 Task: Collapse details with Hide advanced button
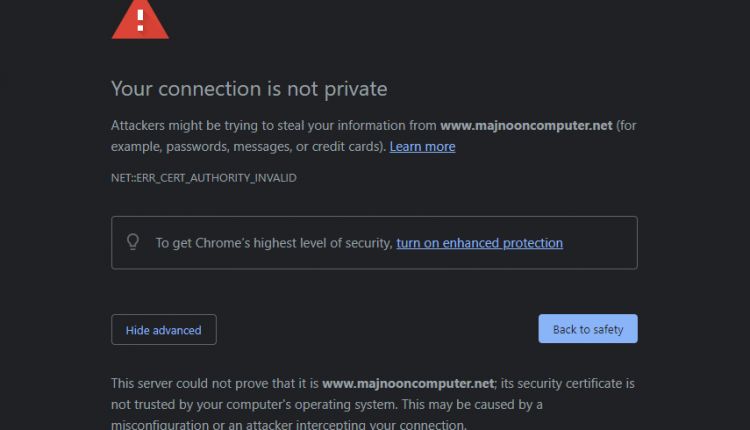click(x=164, y=330)
